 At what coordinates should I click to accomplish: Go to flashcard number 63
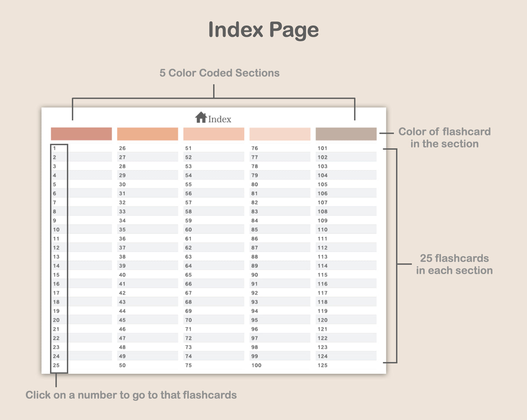click(188, 257)
